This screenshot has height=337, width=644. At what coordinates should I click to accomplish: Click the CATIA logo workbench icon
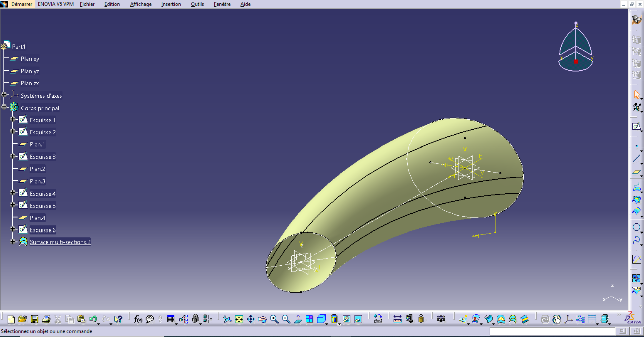coord(632,318)
